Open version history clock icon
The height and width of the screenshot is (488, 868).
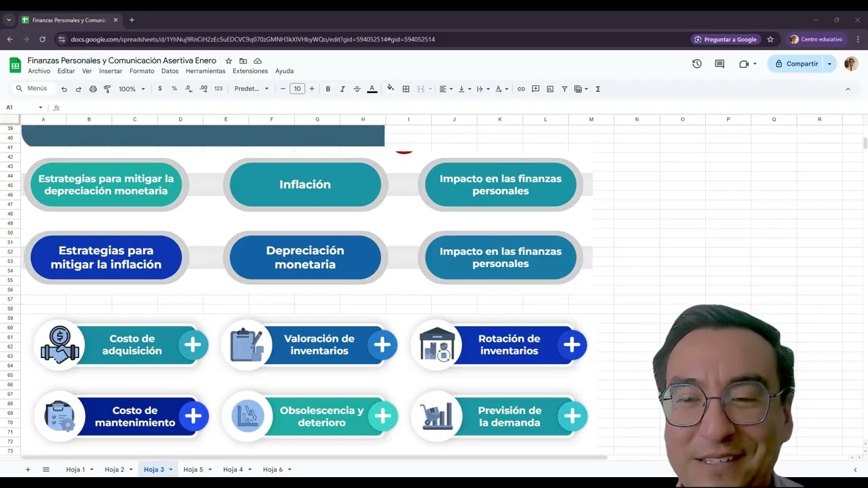click(x=697, y=64)
